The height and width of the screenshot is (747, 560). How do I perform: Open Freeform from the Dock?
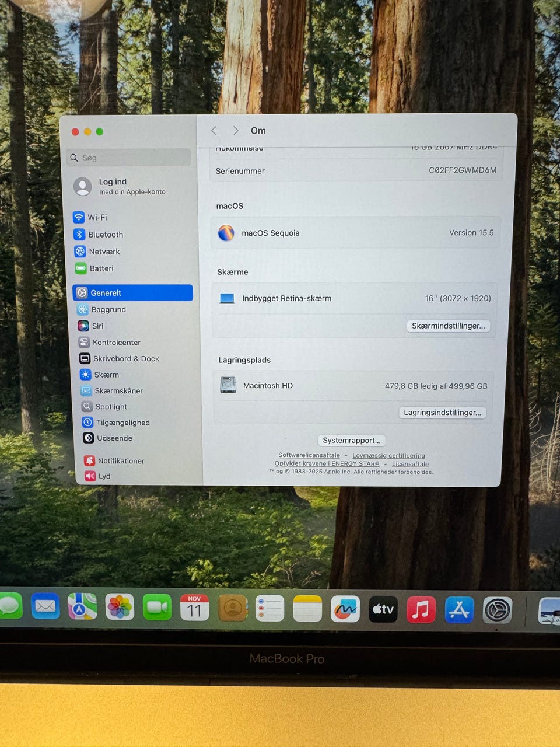tap(345, 609)
